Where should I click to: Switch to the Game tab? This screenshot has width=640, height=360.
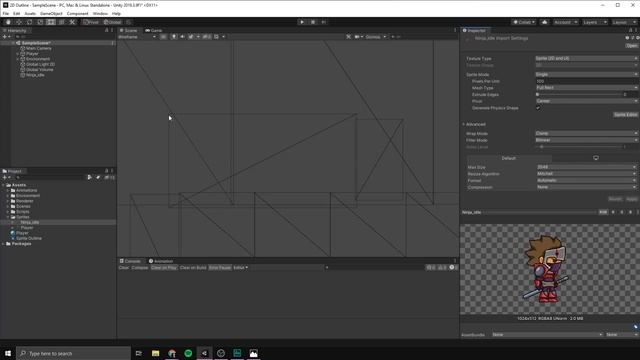(x=154, y=31)
